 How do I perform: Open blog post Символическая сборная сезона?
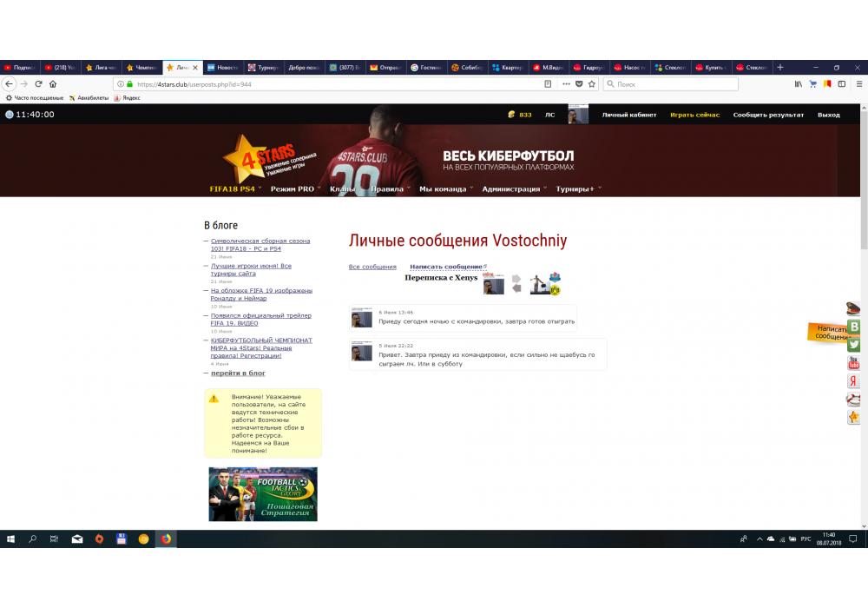coord(260,245)
